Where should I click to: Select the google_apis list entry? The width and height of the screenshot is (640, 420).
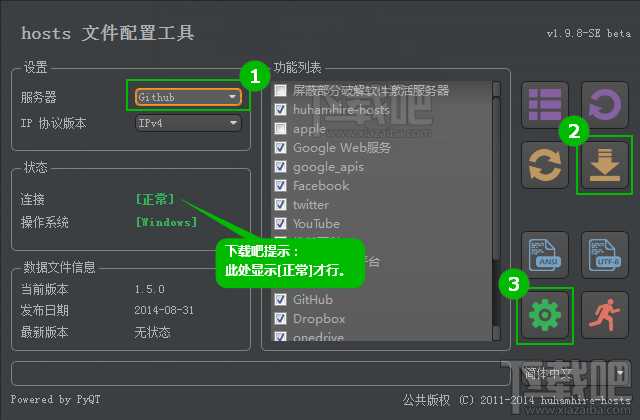[x=328, y=167]
